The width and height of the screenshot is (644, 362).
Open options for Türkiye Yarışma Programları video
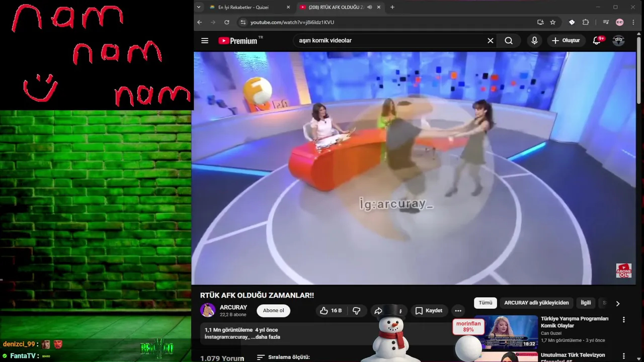[624, 320]
